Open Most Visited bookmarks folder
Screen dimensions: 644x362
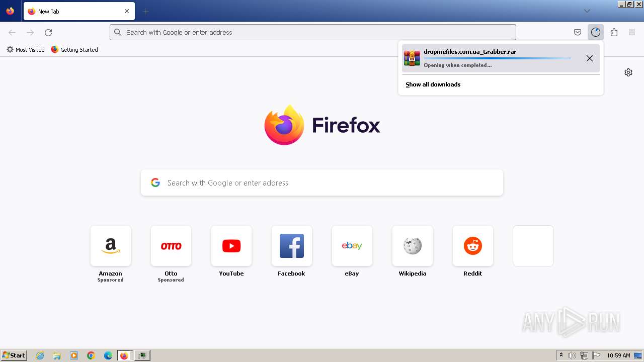(25, 50)
